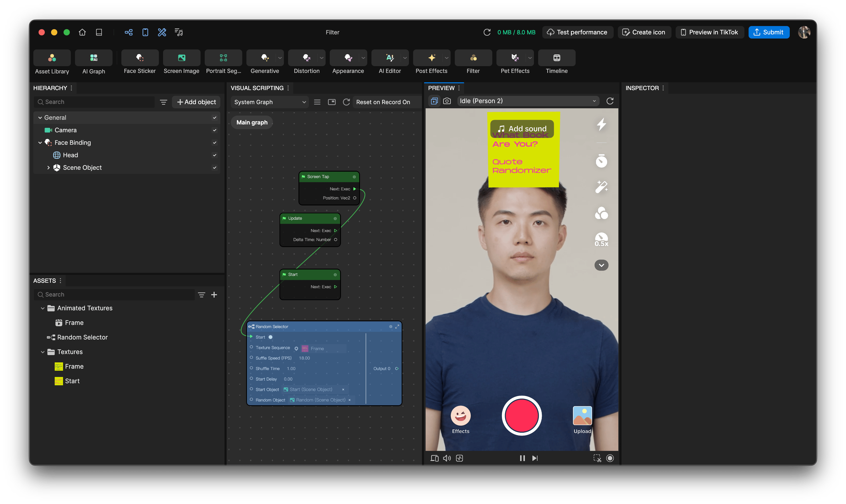Toggle visibility checkbox for General
846x504 pixels.
215,117
